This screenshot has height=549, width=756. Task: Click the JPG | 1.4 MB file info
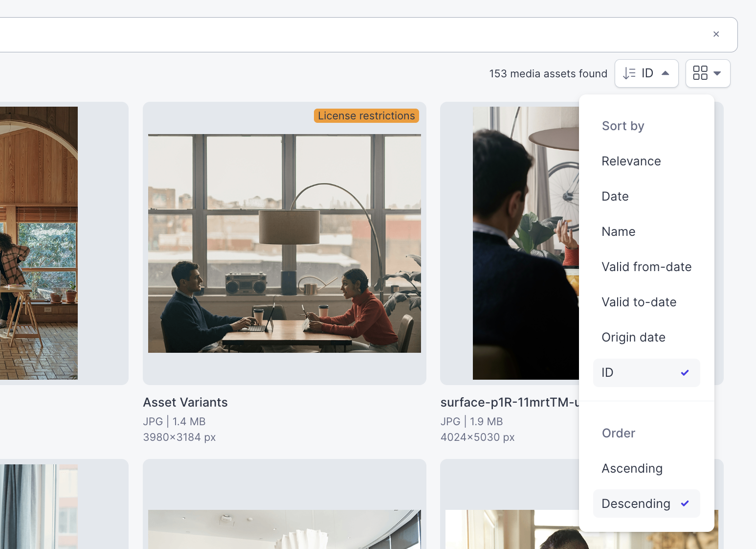pos(174,421)
